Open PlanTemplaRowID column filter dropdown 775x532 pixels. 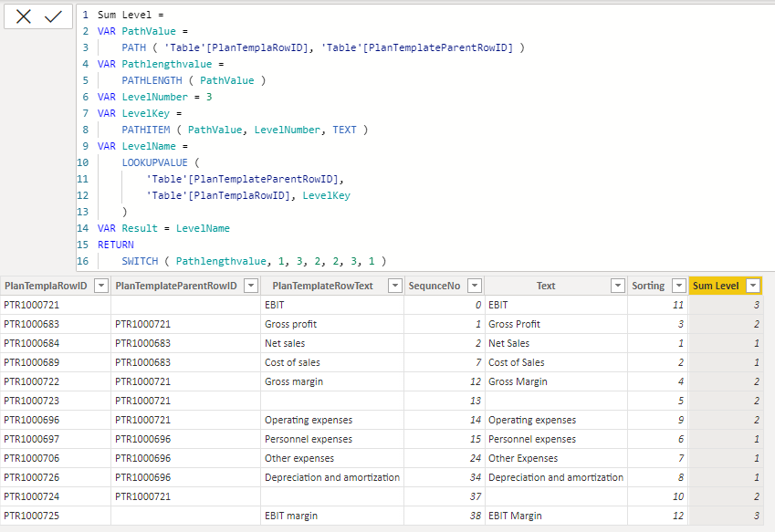point(100,286)
